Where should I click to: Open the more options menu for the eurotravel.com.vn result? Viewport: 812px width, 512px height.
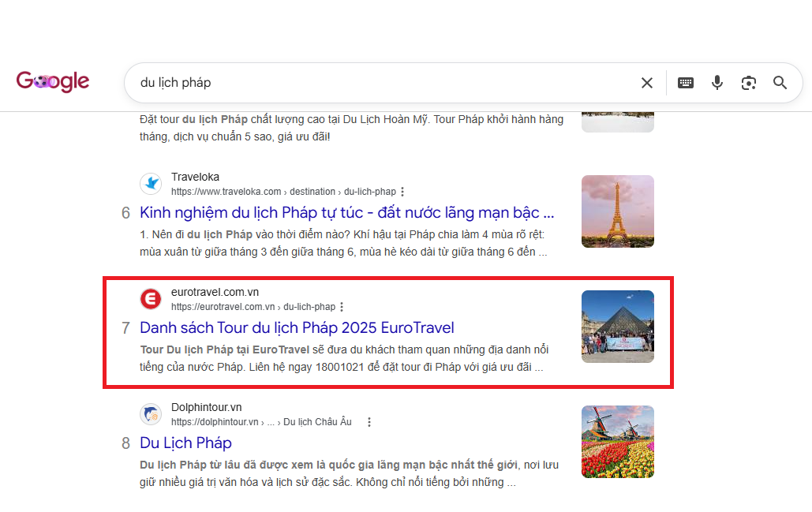click(x=342, y=307)
